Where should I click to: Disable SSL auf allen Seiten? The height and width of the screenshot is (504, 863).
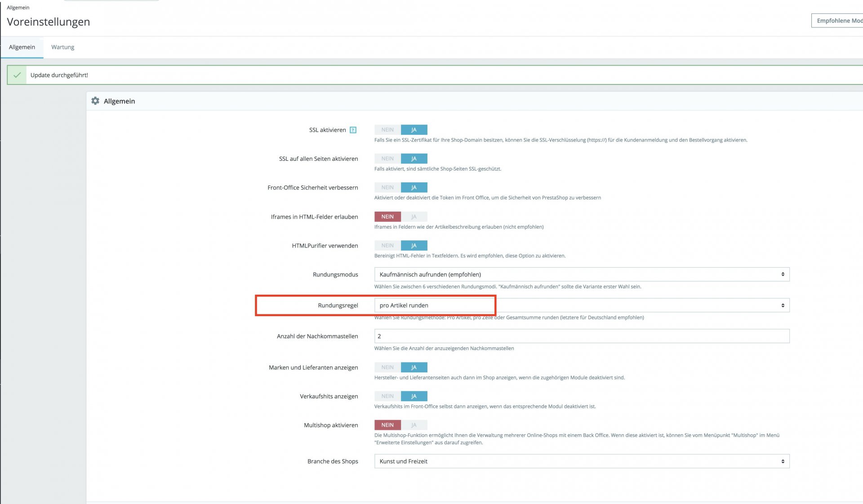(x=387, y=159)
